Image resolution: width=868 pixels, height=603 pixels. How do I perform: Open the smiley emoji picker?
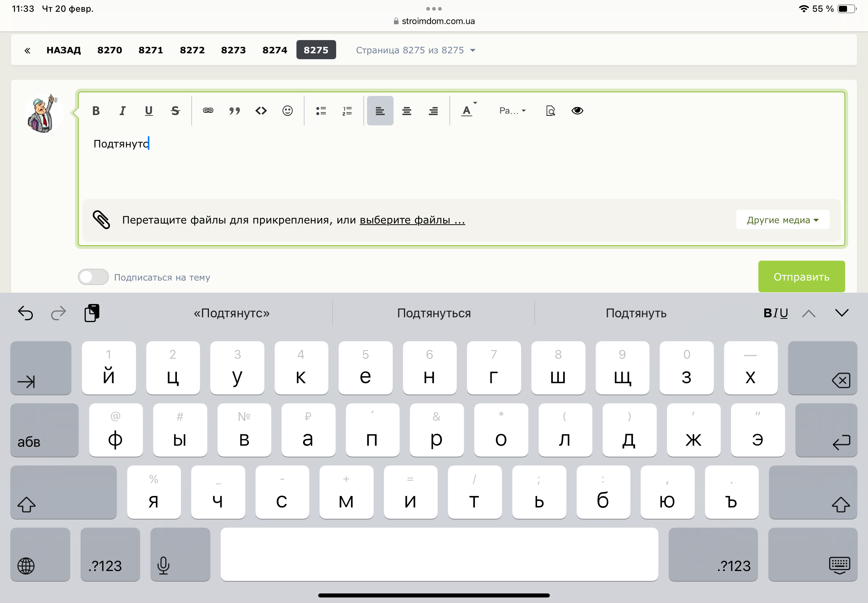[288, 111]
